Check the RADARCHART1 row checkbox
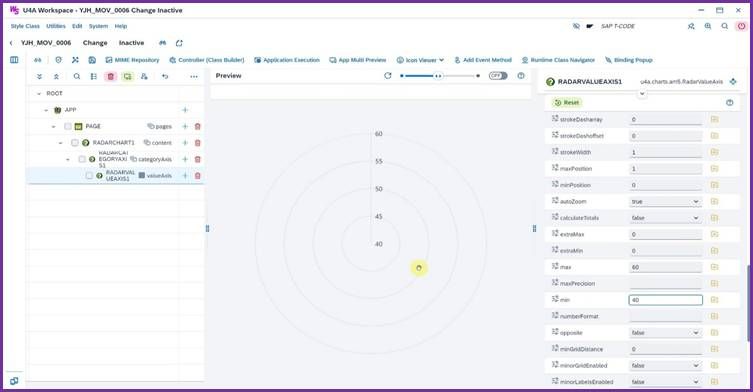 (74, 143)
